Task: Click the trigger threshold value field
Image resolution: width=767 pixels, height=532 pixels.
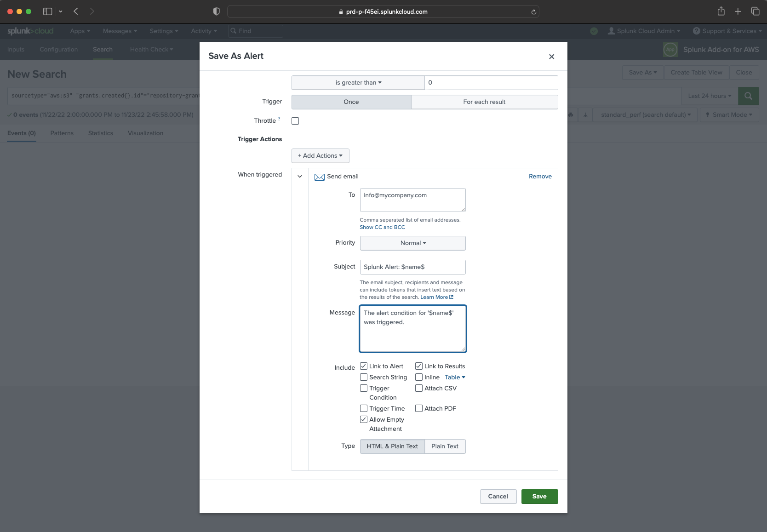Action: coord(491,83)
